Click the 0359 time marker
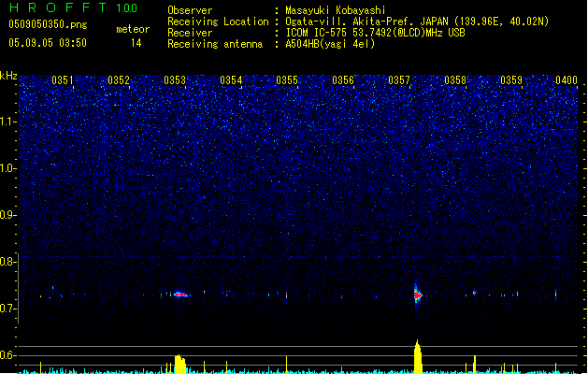 (x=511, y=80)
